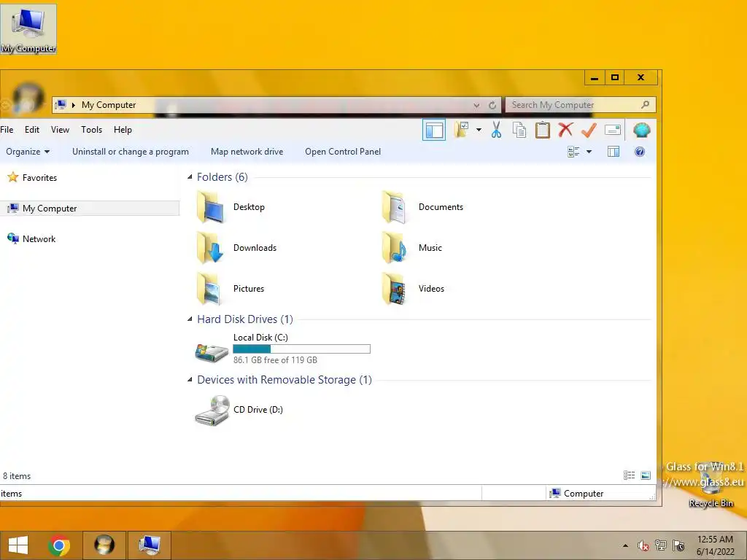The image size is (747, 560).
Task: Click Computer label in bottom status bar
Action: point(584,494)
